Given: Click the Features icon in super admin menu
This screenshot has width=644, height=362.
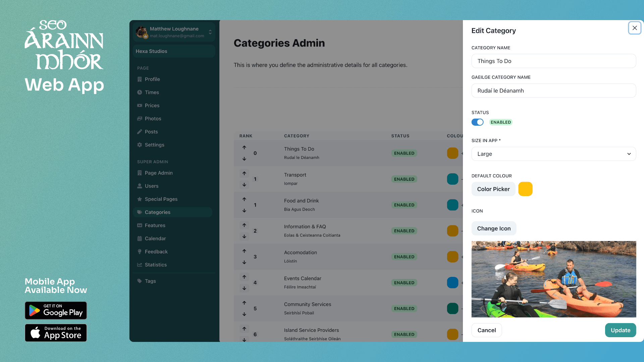Looking at the screenshot, I should [x=139, y=226].
